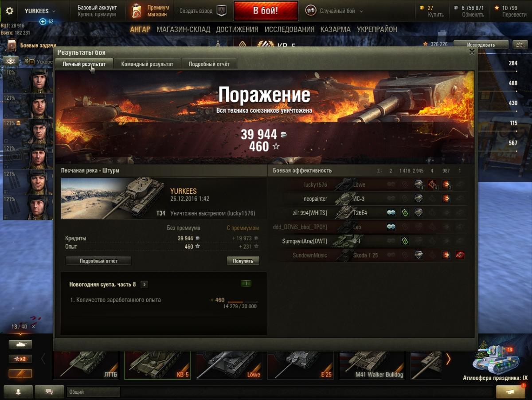Click the platoon creation badge icon
The width and height of the screenshot is (532, 400).
coord(222,11)
